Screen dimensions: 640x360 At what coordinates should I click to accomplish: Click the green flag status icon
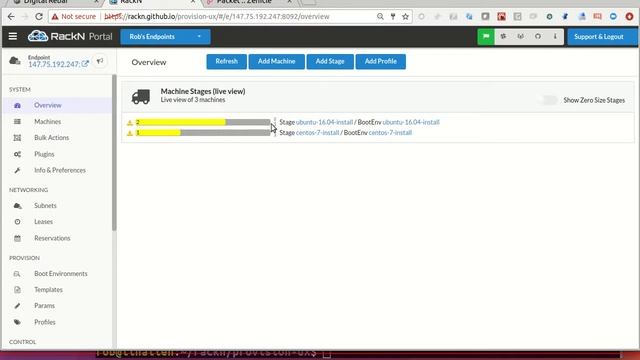point(486,37)
